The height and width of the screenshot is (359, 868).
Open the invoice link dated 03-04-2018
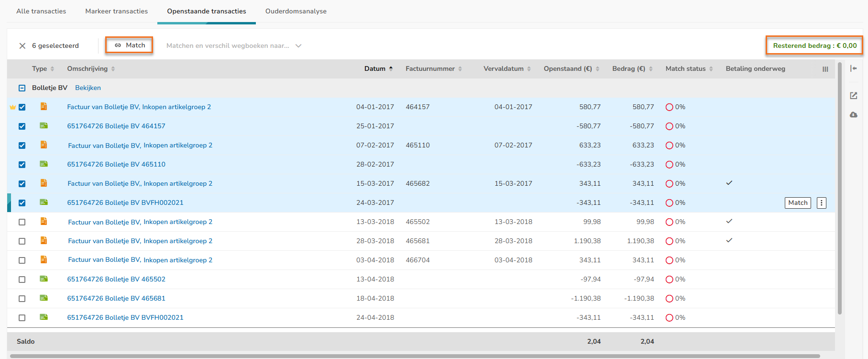(x=140, y=260)
